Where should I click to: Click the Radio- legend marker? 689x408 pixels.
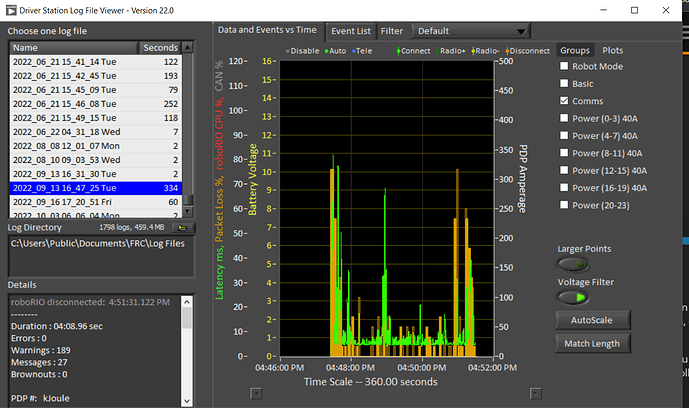coord(473,51)
